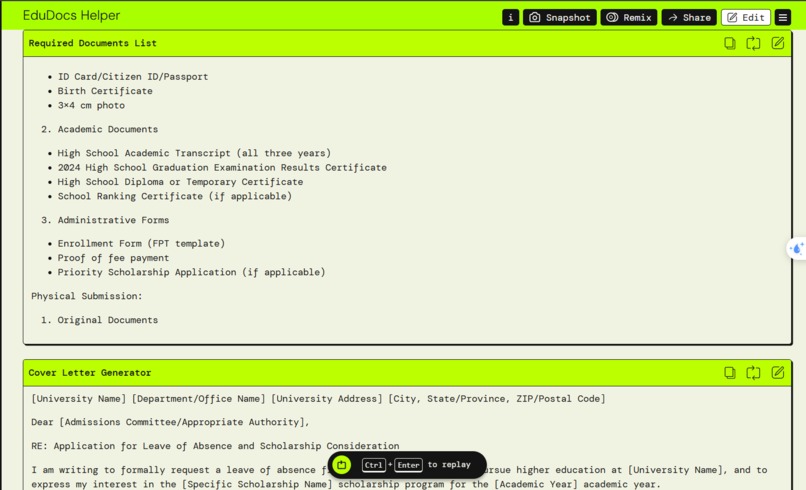Click the 'RE: Application for Leave of Absence' line
The height and width of the screenshot is (490, 806).
click(215, 446)
